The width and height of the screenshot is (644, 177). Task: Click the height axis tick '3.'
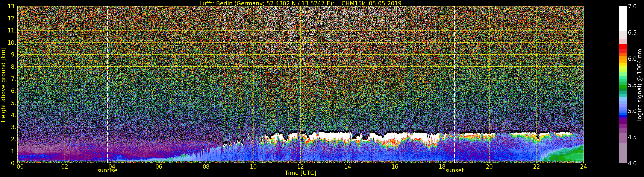pyautogui.click(x=14, y=127)
